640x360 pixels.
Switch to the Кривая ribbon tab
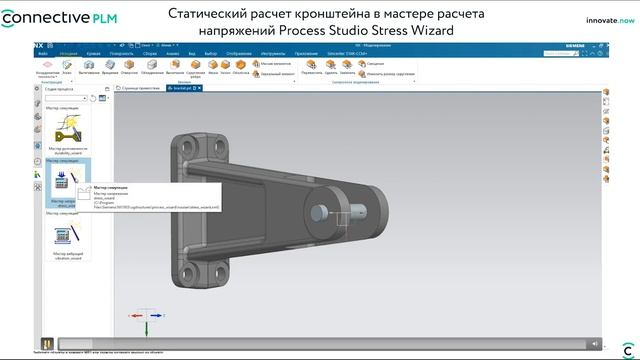[93, 53]
